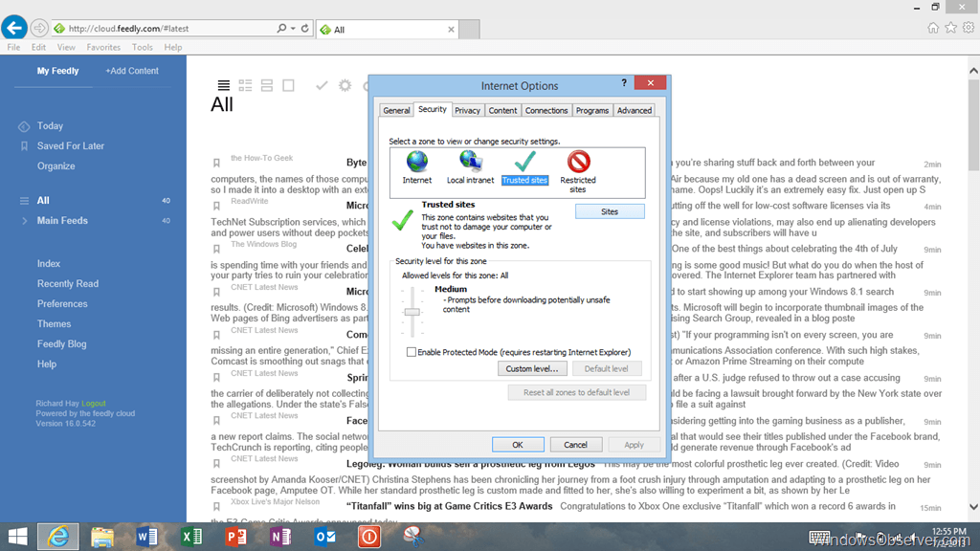Open Word from the taskbar
The height and width of the screenshot is (551, 980).
point(146,537)
